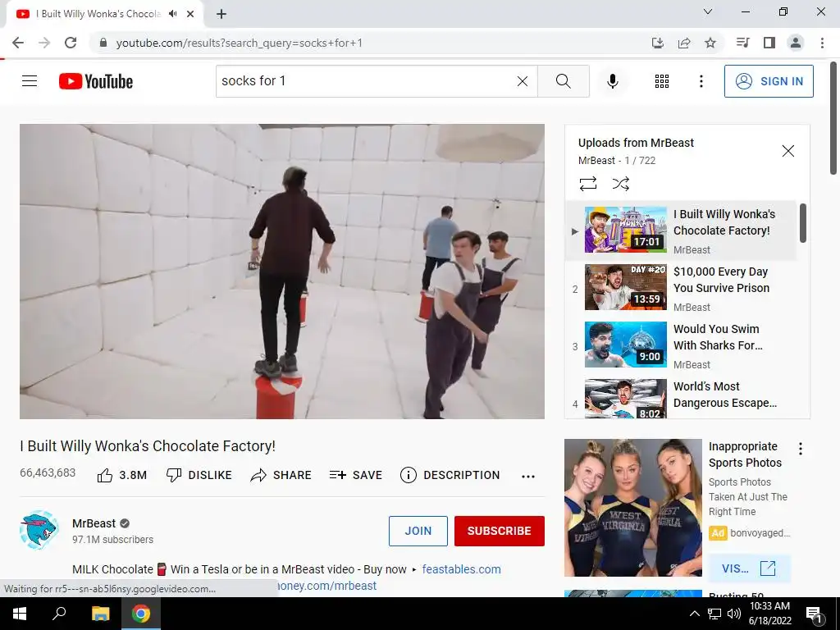This screenshot has width=840, height=630.
Task: Close the YouTube browser tab
Action: [190, 14]
